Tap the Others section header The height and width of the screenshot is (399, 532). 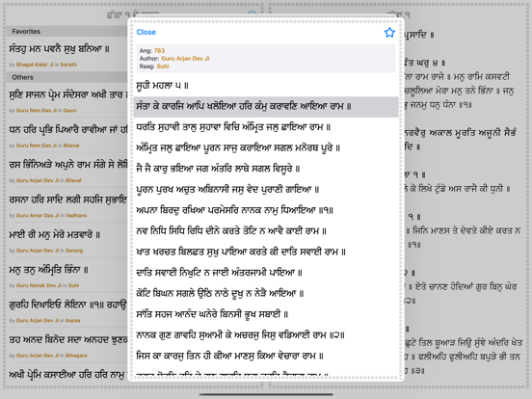[67, 77]
